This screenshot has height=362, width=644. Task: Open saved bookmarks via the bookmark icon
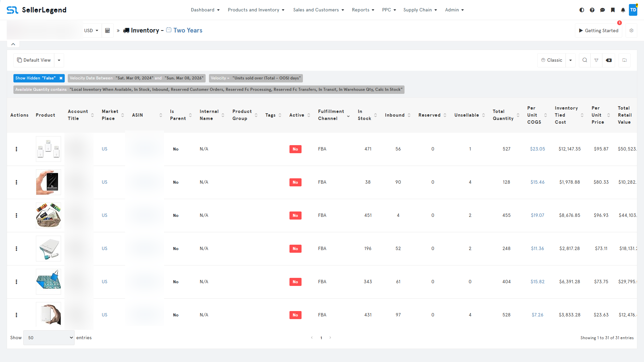613,10
